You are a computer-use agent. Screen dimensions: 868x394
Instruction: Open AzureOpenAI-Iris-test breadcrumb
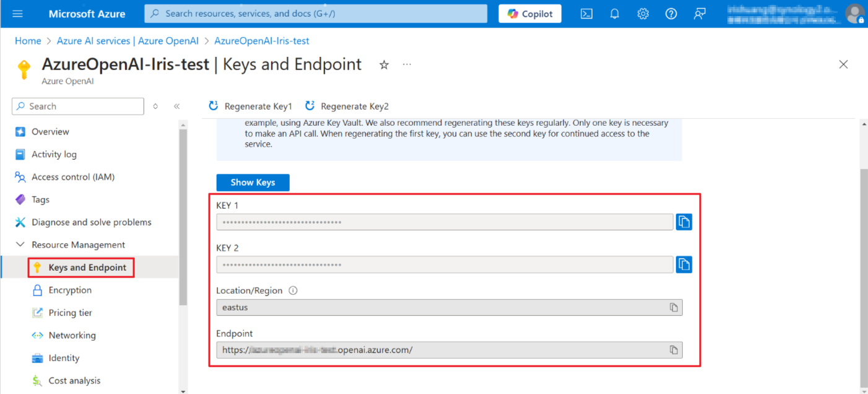(x=262, y=41)
